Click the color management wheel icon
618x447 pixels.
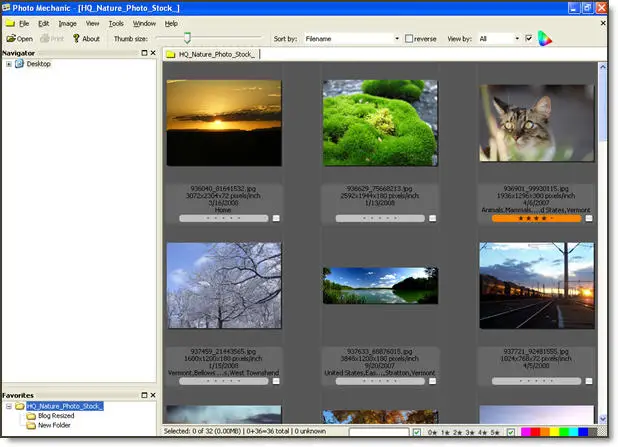pos(544,39)
